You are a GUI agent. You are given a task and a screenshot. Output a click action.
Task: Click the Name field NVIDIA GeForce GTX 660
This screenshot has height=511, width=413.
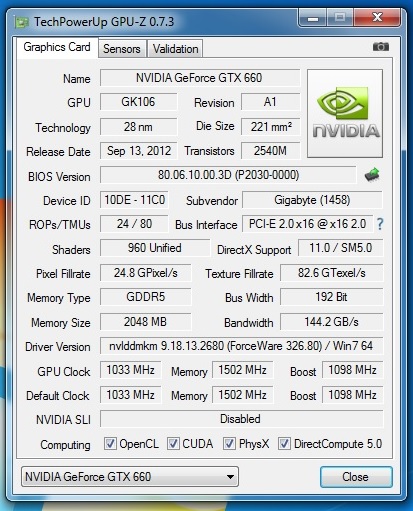(199, 78)
